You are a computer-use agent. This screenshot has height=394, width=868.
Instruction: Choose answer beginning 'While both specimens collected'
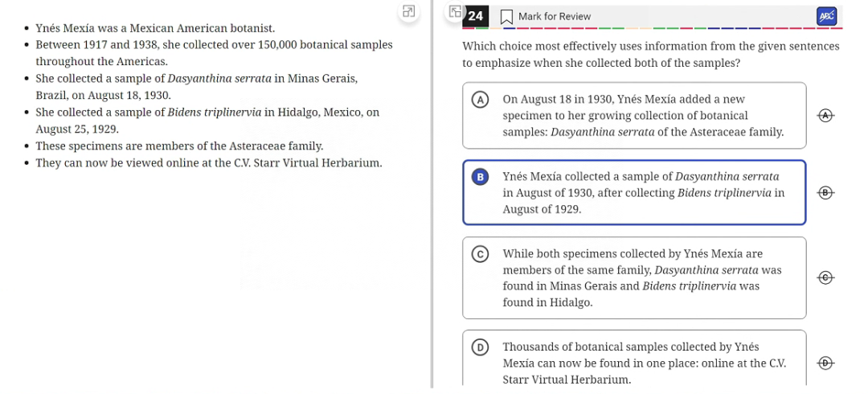pyautogui.click(x=634, y=277)
